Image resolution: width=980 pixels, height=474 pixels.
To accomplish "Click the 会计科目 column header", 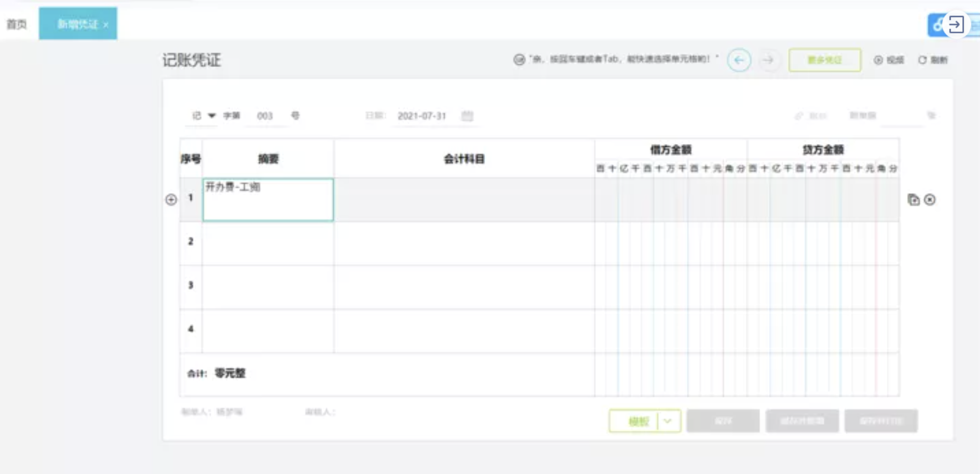I will (x=465, y=159).
